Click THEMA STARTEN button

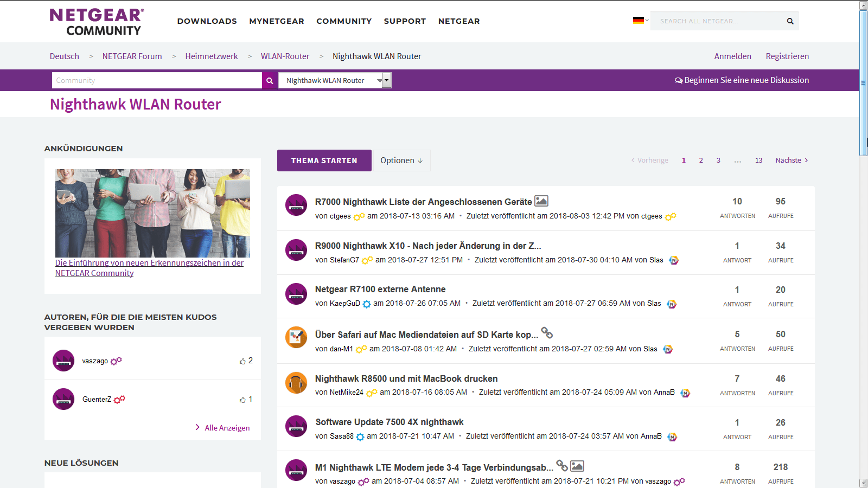point(324,160)
